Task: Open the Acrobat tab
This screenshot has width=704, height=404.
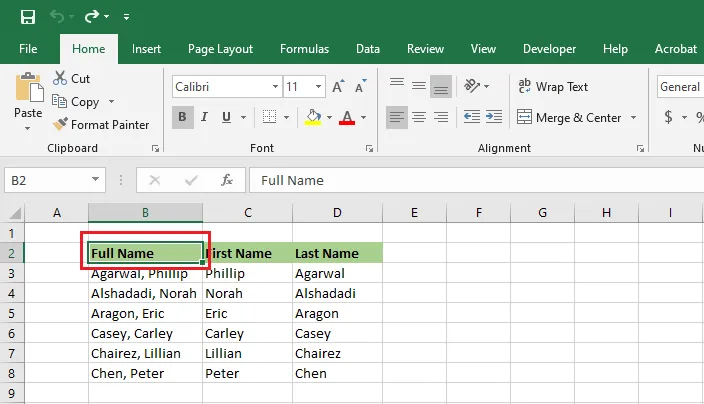Action: (675, 48)
